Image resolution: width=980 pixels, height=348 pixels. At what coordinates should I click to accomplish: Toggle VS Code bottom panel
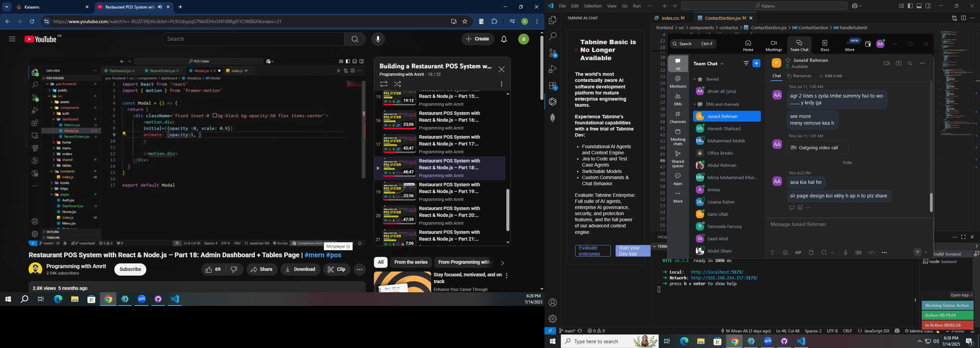coord(919,6)
